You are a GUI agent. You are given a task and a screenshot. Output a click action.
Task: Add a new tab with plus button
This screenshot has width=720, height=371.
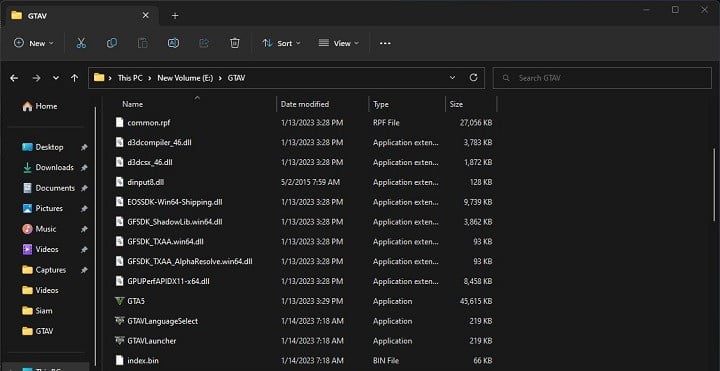pos(174,16)
